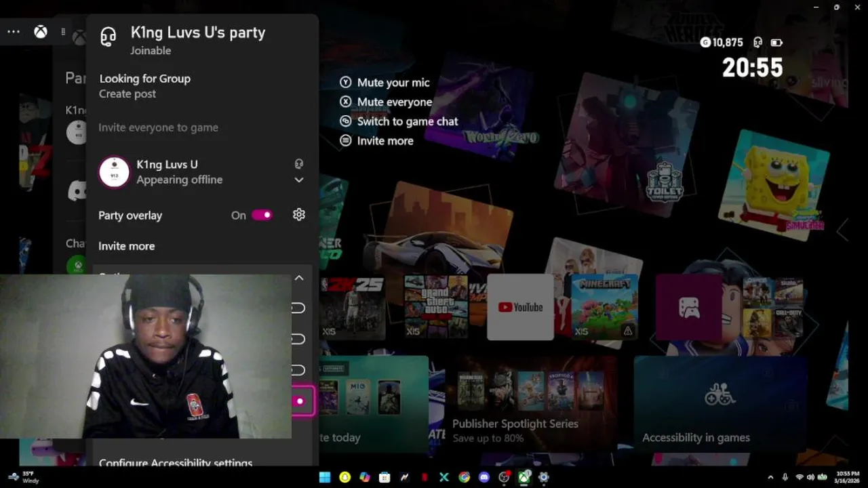The width and height of the screenshot is (868, 488).
Task: Click K1ng Luvs U profile picture
Action: point(114,172)
